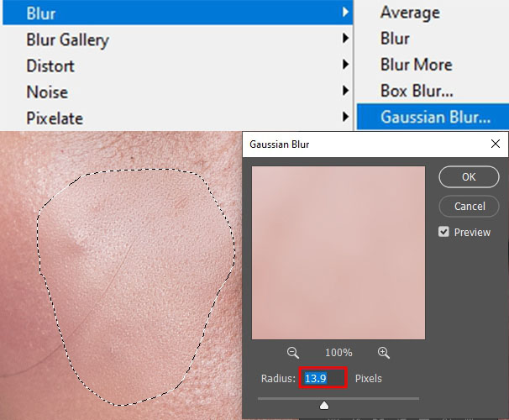The image size is (509, 420).
Task: Expand the Pixelate submenu arrow
Action: (x=344, y=118)
